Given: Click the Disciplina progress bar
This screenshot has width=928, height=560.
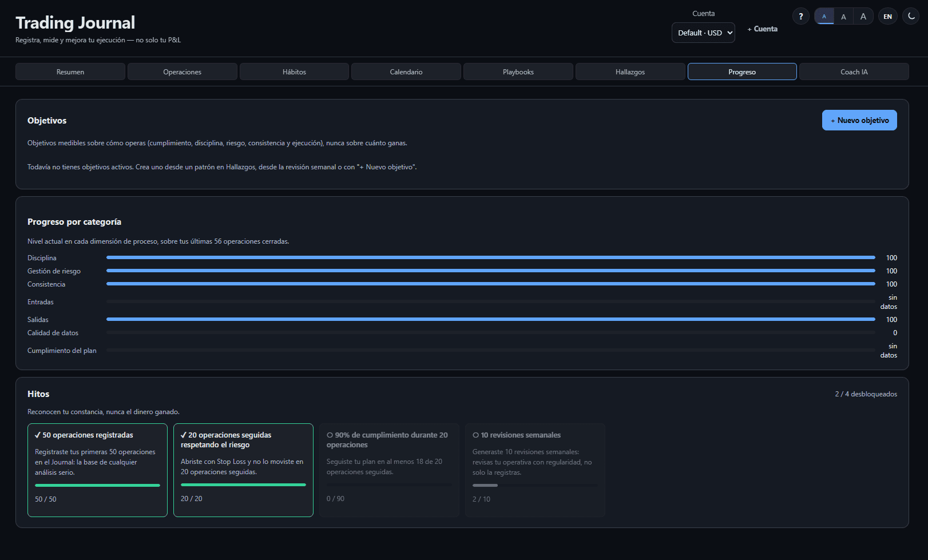Looking at the screenshot, I should tap(491, 257).
